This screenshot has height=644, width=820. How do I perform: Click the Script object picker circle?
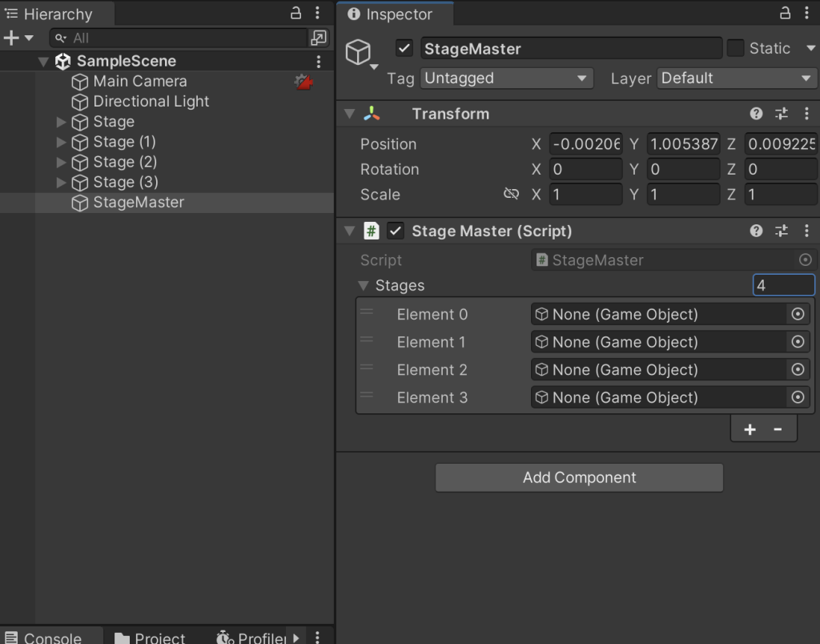click(x=806, y=260)
